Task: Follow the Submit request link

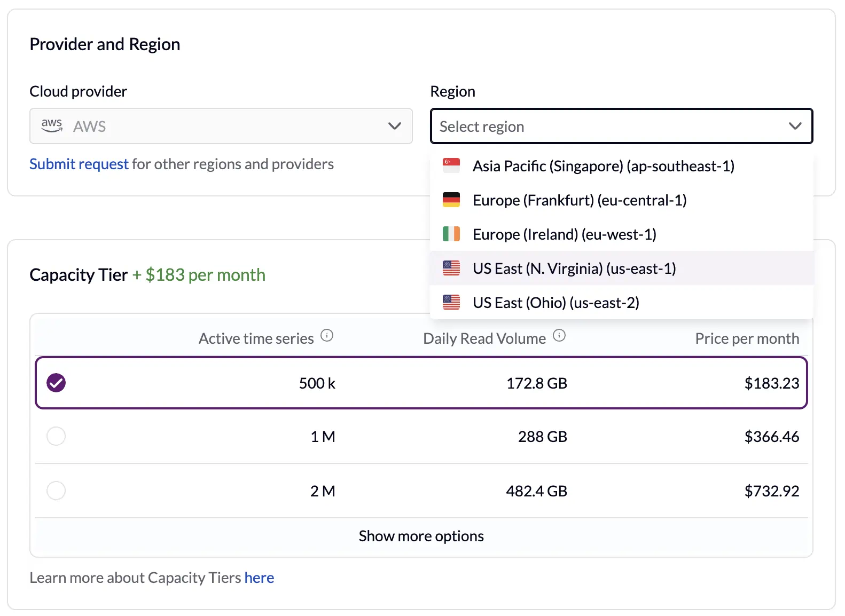Action: (79, 164)
